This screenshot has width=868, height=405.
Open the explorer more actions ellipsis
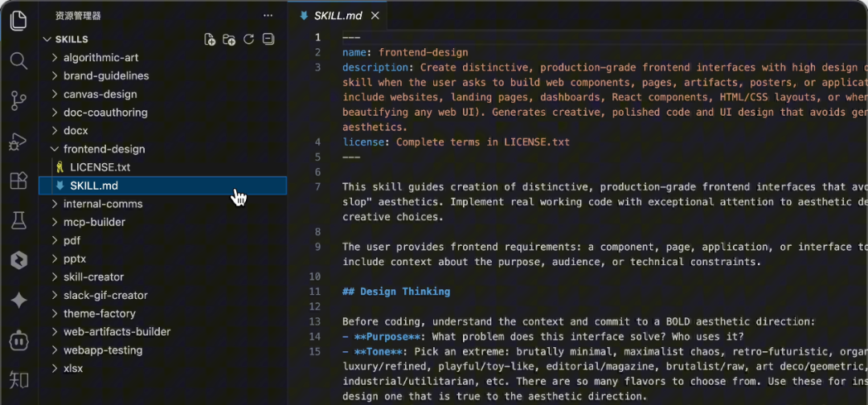click(x=268, y=15)
